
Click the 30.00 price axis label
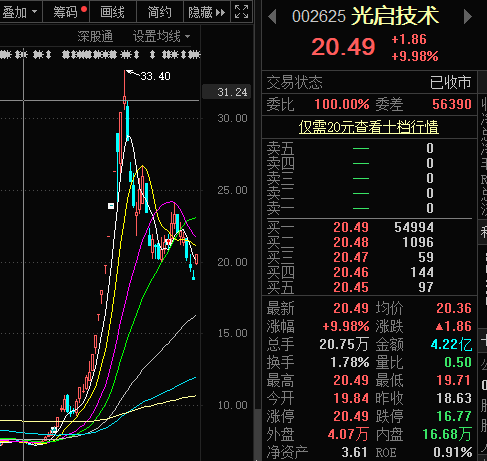232,118
